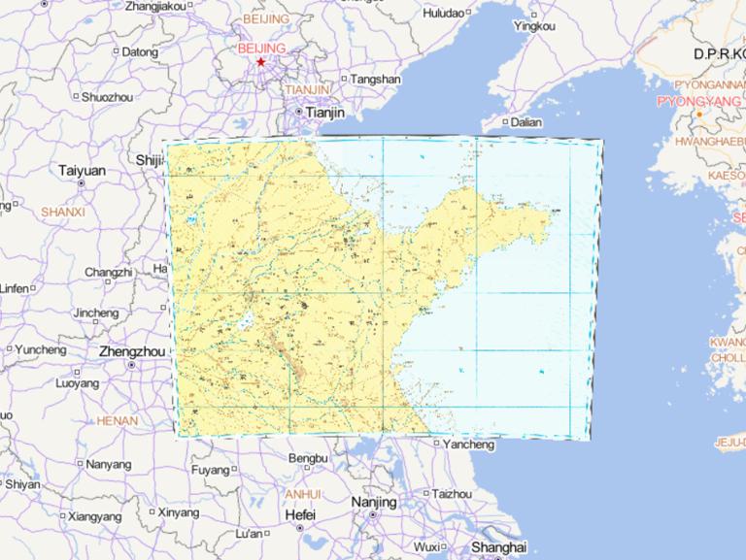This screenshot has width=746, height=560.
Task: Click the Lu'an city label
Action: click(249, 535)
